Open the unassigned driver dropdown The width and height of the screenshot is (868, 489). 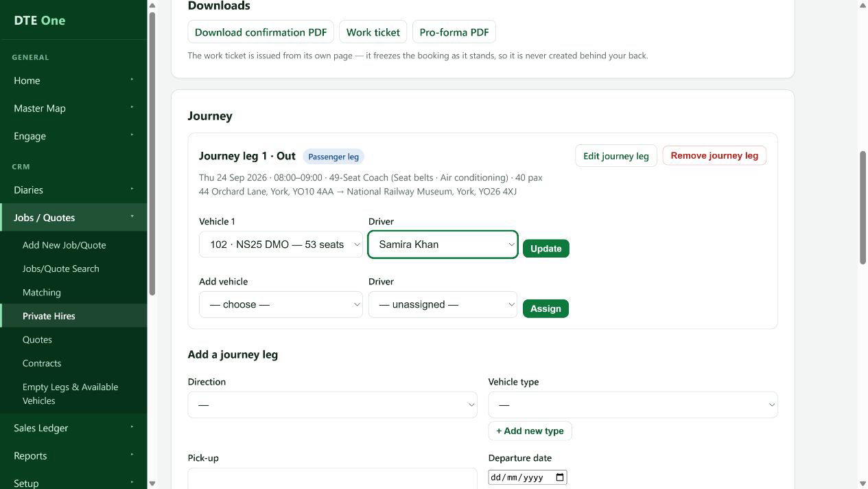pos(443,304)
